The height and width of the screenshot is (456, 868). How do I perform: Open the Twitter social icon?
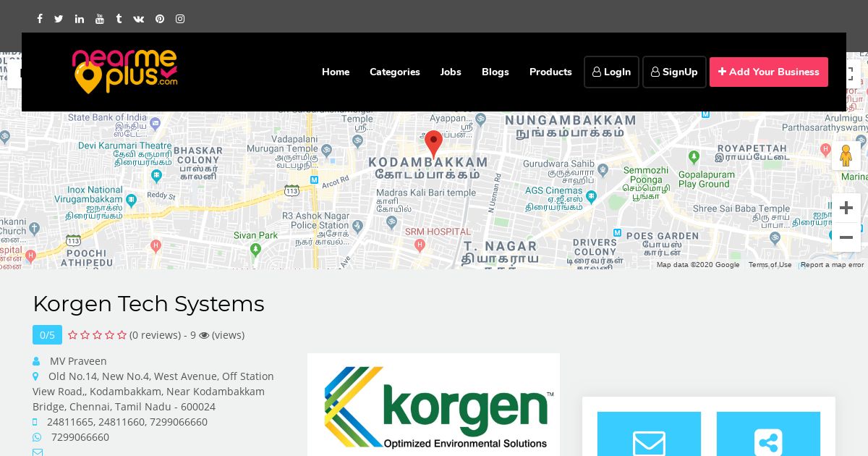point(59,19)
